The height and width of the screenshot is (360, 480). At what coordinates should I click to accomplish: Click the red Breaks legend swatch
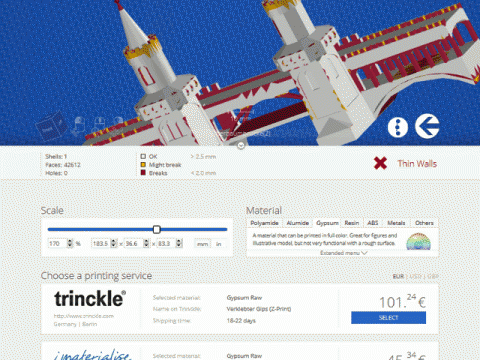[143, 173]
